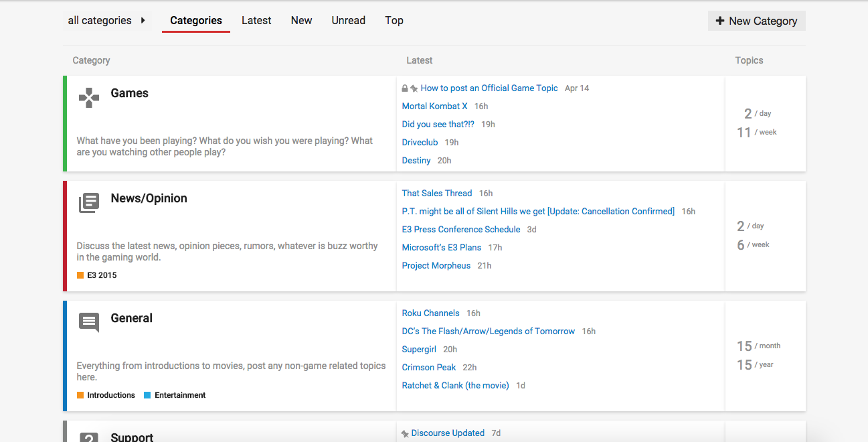
Task: Click lock icon beside Official Game Topic
Action: (405, 88)
